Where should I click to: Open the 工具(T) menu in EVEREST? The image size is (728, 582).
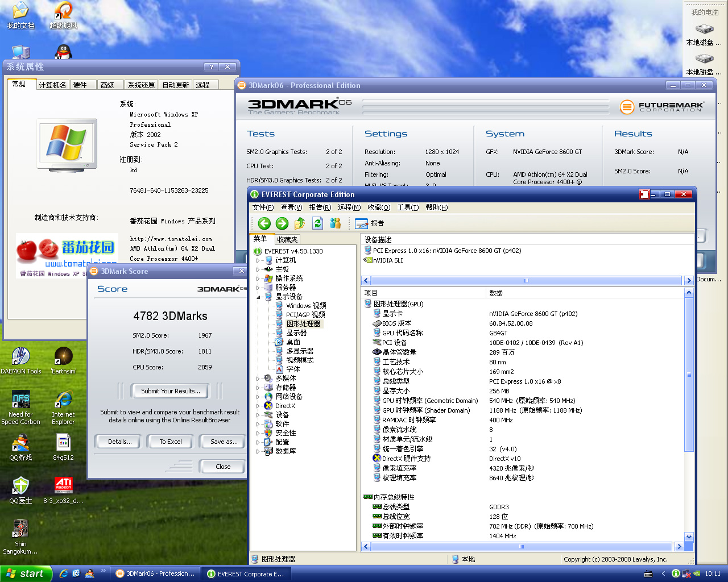[x=408, y=207]
